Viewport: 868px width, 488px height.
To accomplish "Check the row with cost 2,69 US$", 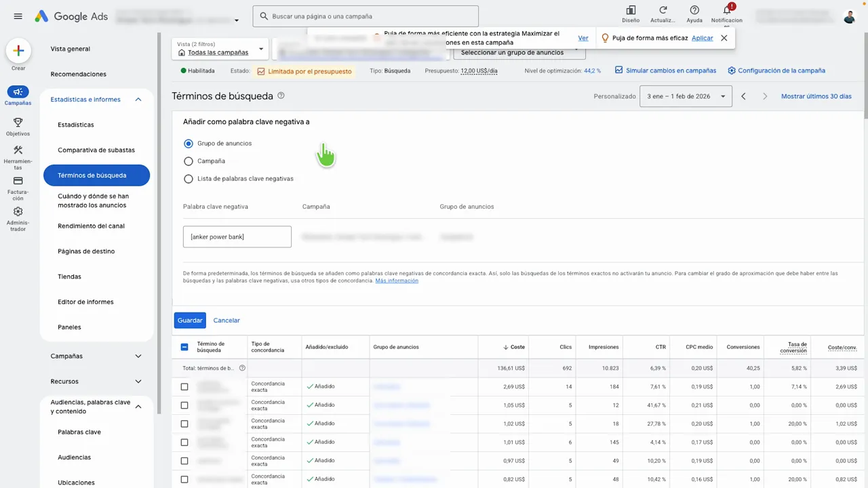I will point(184,386).
